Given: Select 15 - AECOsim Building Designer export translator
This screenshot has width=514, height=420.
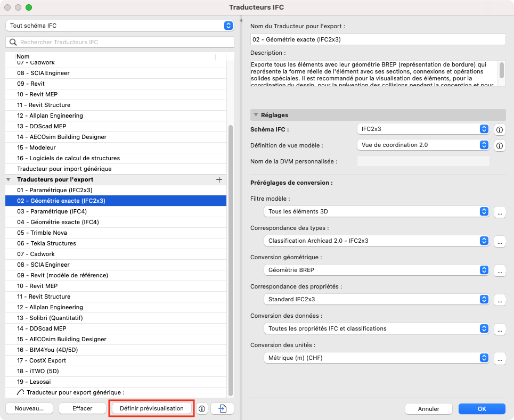Looking at the screenshot, I should coord(116,339).
